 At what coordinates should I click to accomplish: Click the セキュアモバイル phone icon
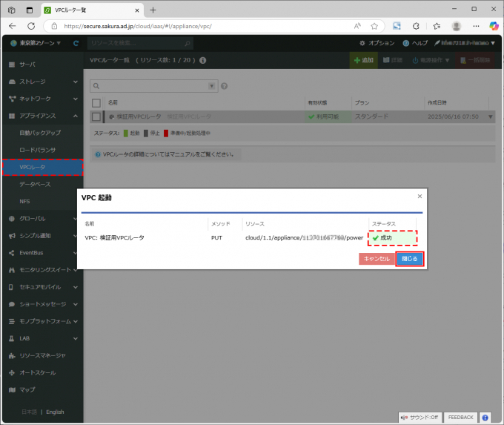point(11,287)
